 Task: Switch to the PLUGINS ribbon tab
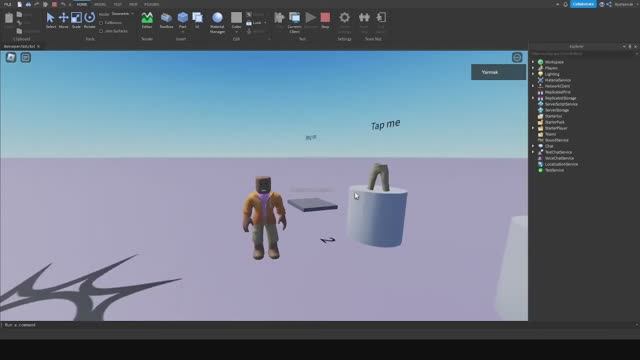pos(151,4)
